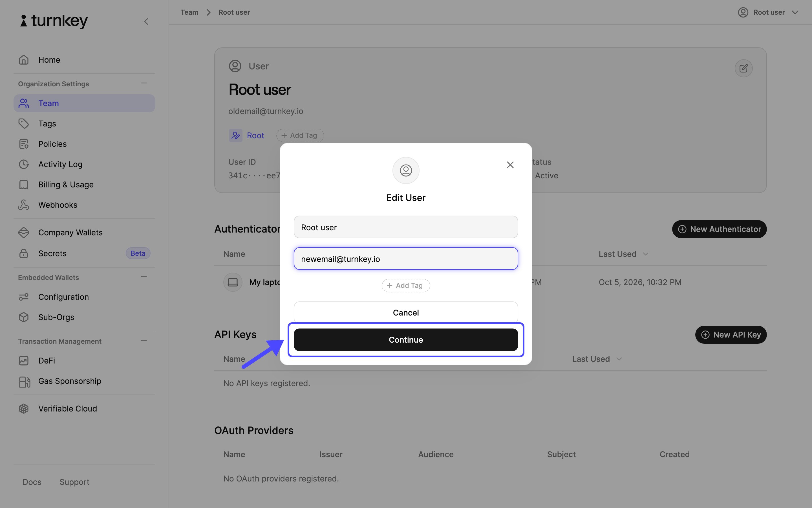The image size is (812, 508).
Task: Open the Tags sidebar icon
Action: pos(23,124)
